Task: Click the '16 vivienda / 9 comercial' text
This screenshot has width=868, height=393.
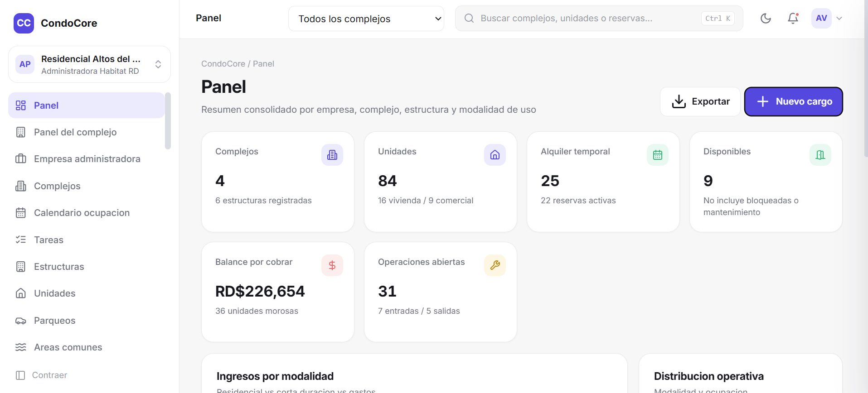Action: 426,201
